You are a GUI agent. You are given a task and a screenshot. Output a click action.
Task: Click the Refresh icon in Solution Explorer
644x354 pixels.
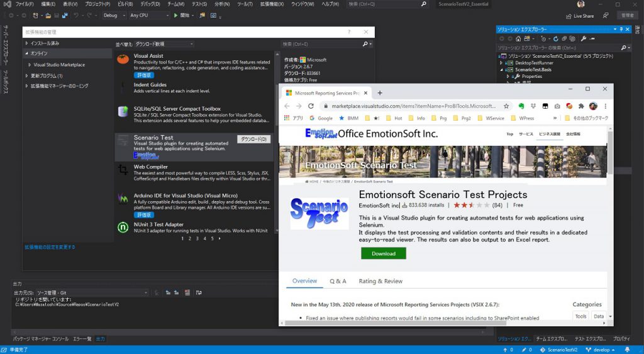click(x=556, y=38)
